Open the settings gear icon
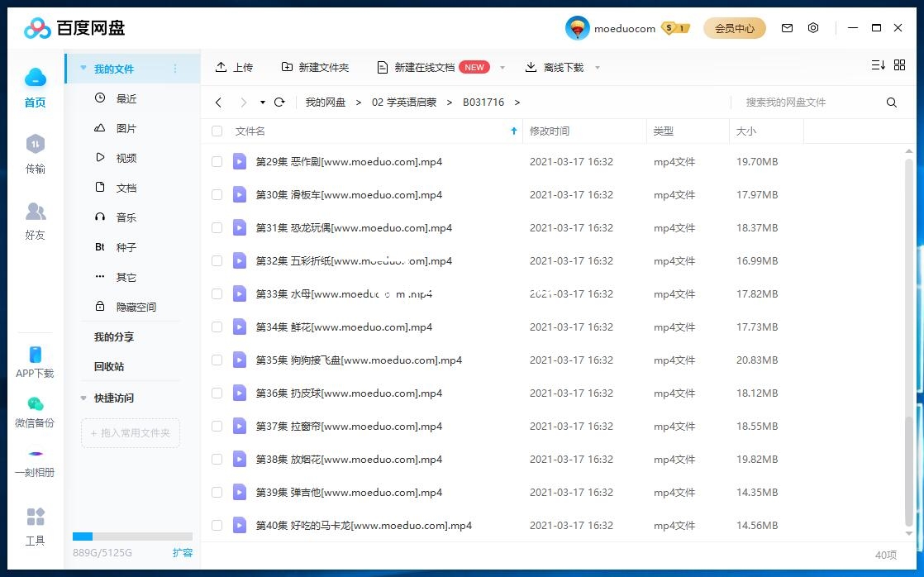This screenshot has height=577, width=924. 813,27
